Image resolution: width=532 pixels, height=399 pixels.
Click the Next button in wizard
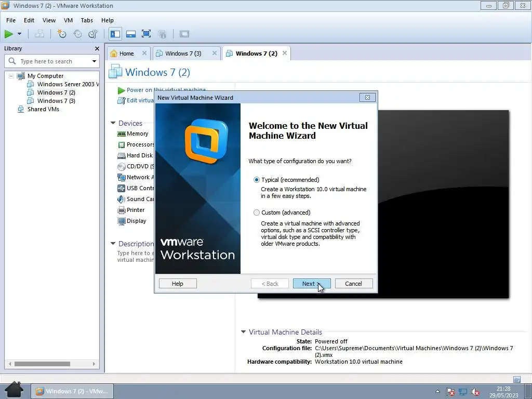pos(312,284)
